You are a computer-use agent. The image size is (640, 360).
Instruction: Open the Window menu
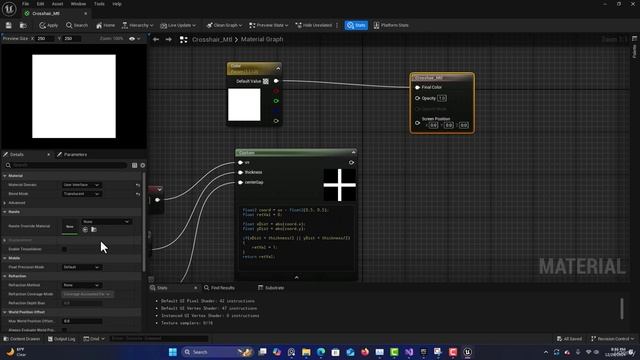tap(78, 4)
